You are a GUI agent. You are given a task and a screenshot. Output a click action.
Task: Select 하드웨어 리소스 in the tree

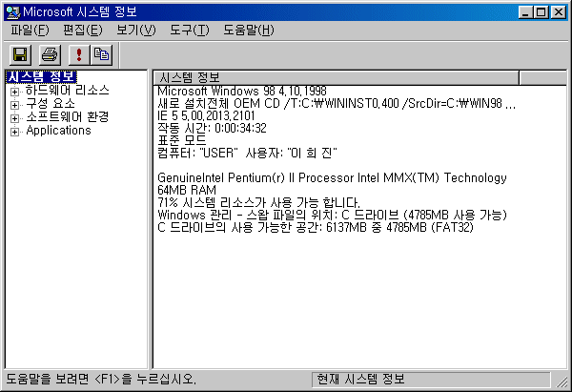[68, 91]
